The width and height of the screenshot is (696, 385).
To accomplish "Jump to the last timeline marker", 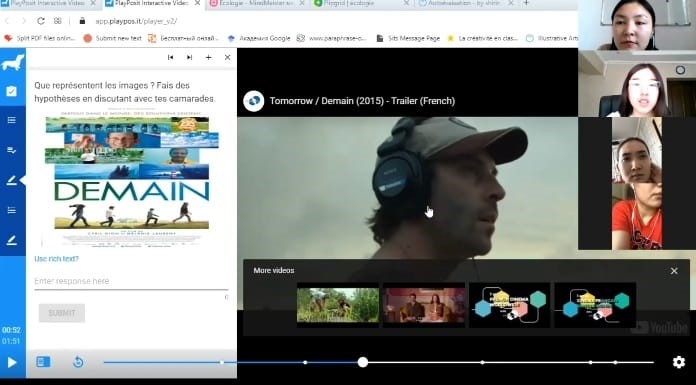I will click(x=615, y=362).
